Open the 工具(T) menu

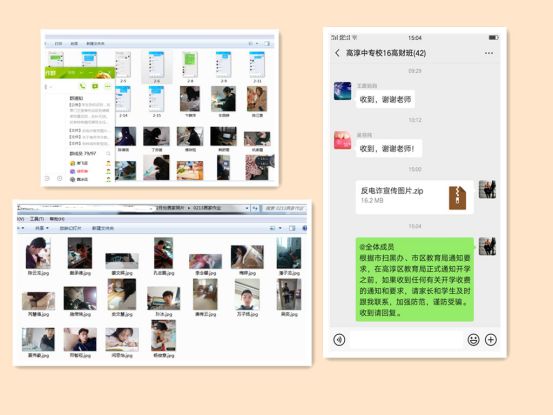tap(37, 219)
